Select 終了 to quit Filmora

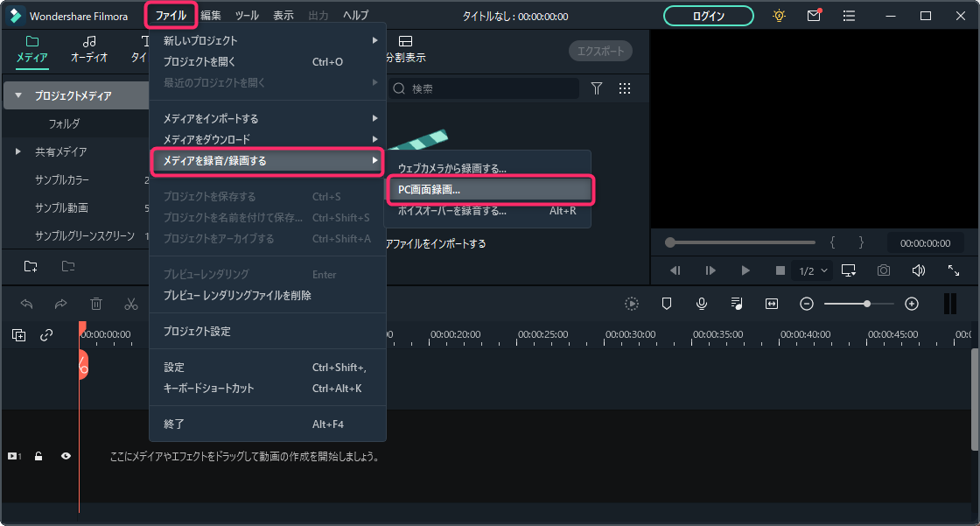coord(268,424)
